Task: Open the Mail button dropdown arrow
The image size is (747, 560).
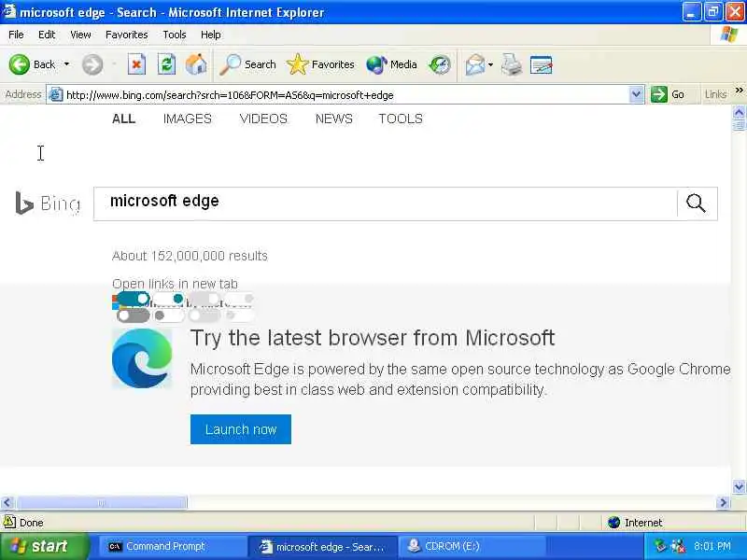Action: point(491,64)
